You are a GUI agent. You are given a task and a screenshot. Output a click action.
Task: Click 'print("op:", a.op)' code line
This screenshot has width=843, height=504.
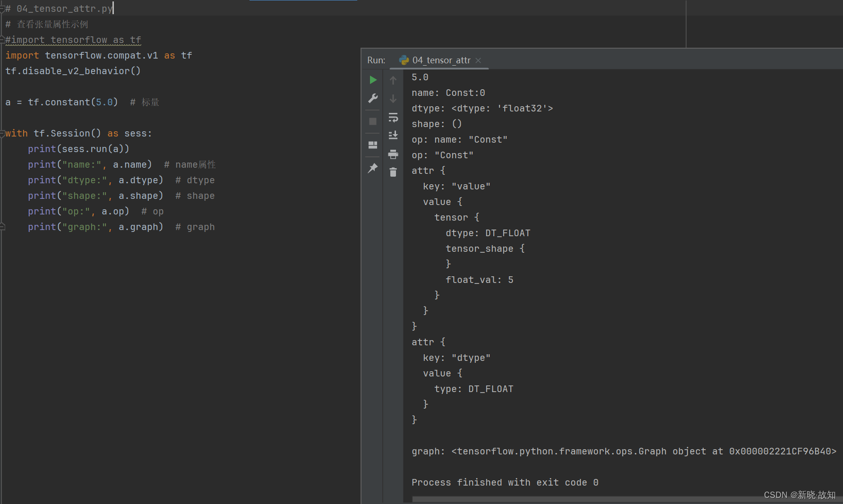pos(78,211)
